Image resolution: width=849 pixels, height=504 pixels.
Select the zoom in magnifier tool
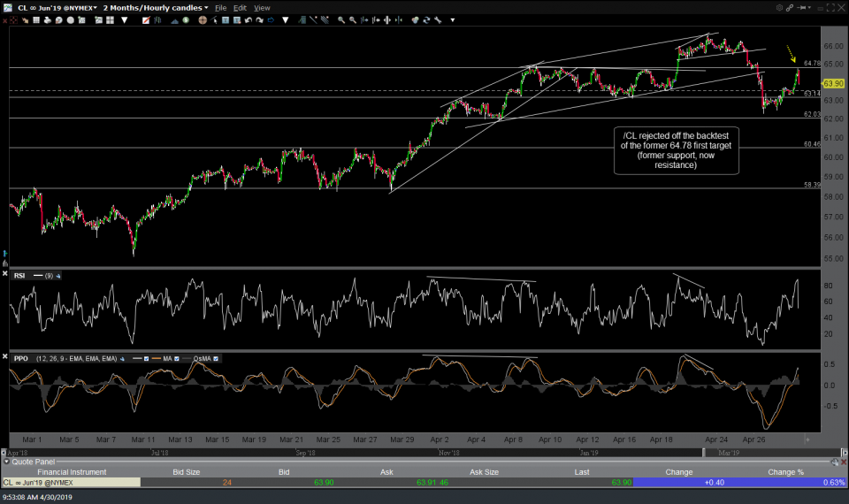point(341,20)
